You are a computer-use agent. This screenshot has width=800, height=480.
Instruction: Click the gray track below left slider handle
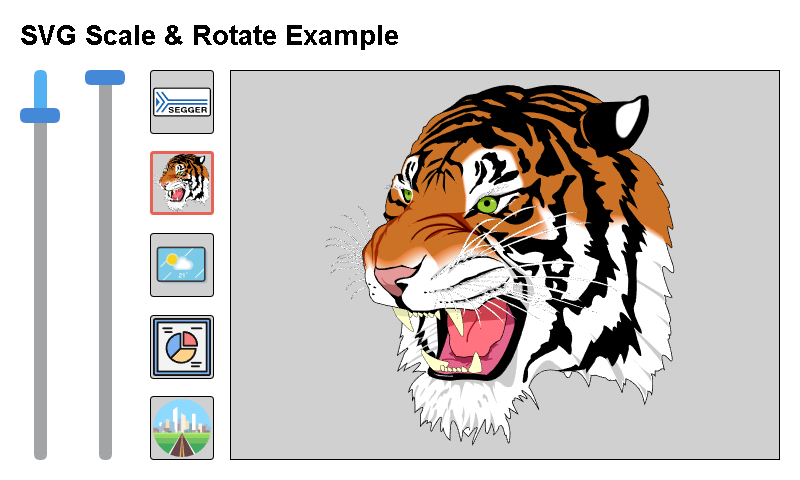pyautogui.click(x=40, y=290)
